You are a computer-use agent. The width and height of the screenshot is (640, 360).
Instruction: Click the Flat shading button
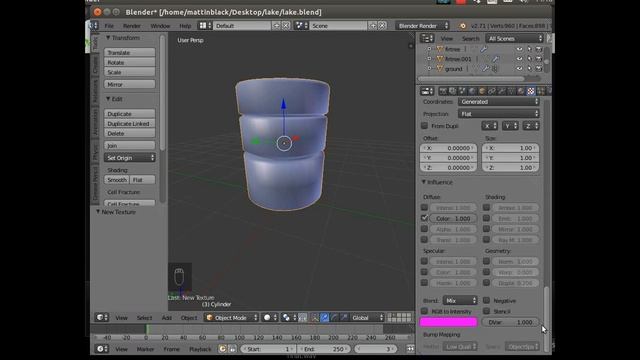click(142, 180)
